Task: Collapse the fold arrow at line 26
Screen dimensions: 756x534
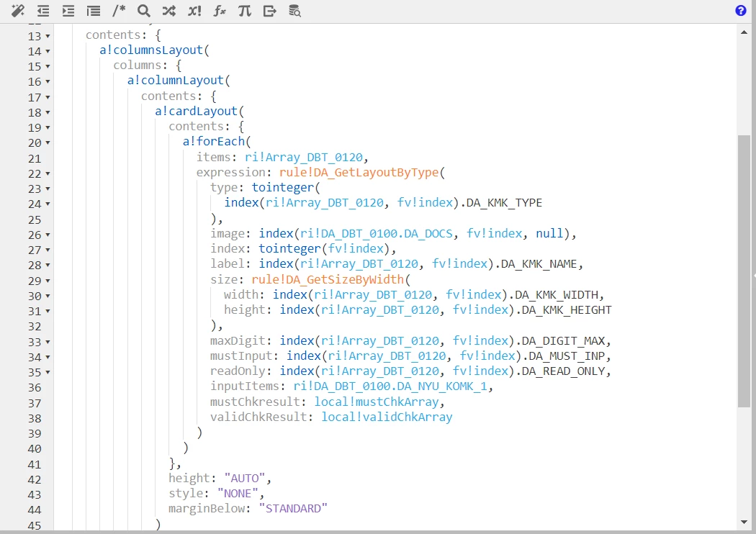Action: (x=48, y=235)
